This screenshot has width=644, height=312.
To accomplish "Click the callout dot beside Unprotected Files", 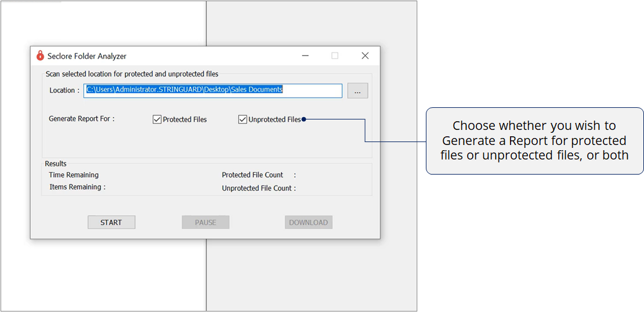I will (x=303, y=119).
